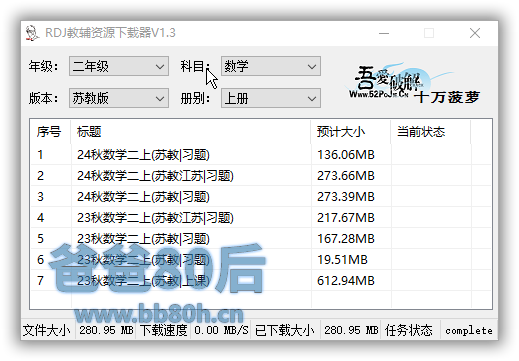Click the 文件大小 status label
519x361 pixels.
click(47, 330)
